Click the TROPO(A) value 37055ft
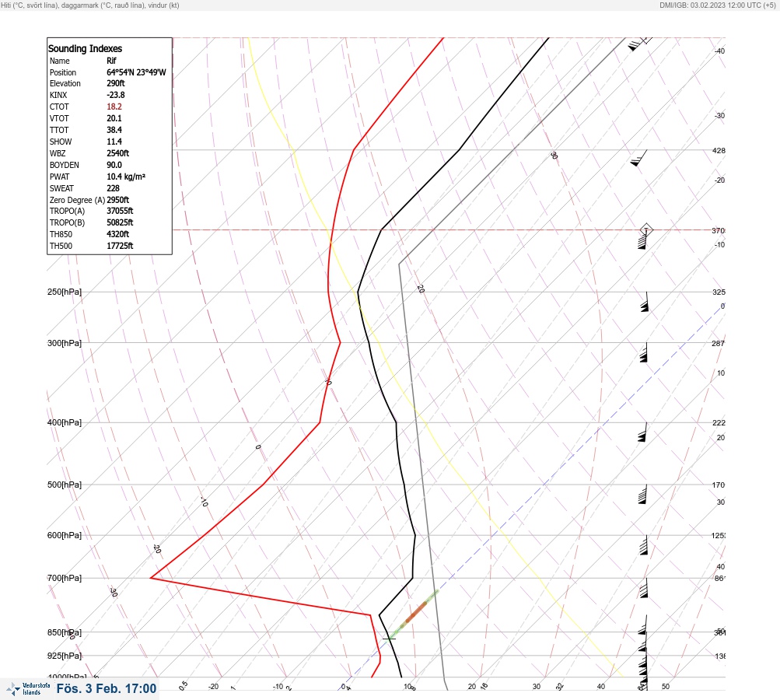This screenshot has width=780, height=700. pyautogui.click(x=120, y=211)
